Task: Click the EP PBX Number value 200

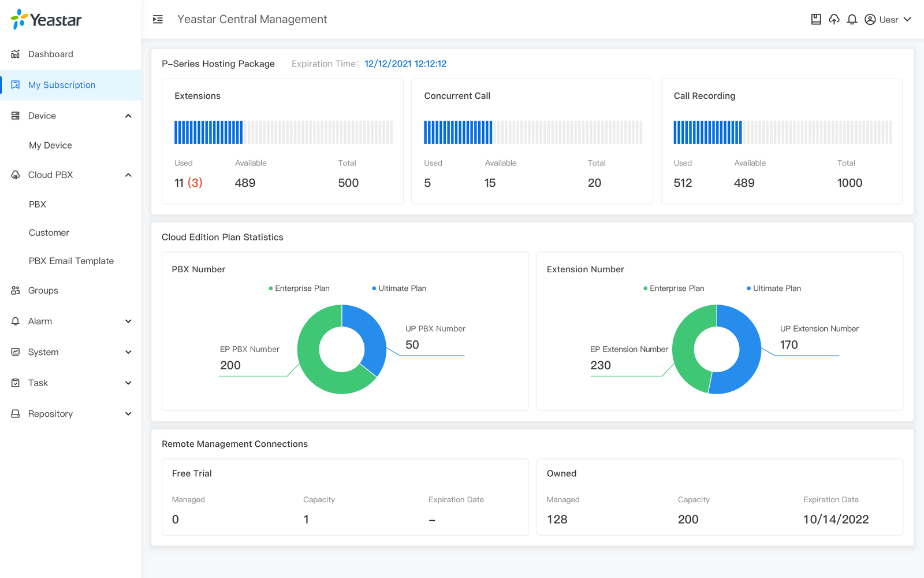Action: tap(230, 365)
